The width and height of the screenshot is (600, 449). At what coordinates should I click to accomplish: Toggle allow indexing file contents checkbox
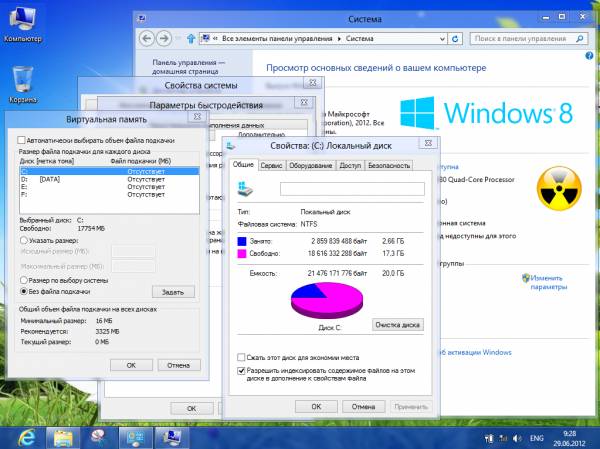241,371
